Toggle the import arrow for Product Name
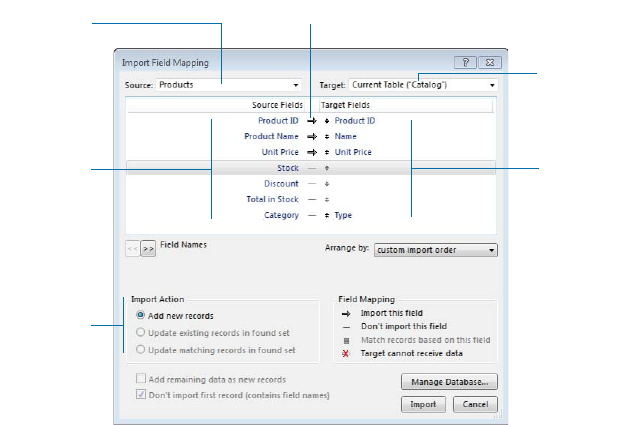 (x=311, y=136)
